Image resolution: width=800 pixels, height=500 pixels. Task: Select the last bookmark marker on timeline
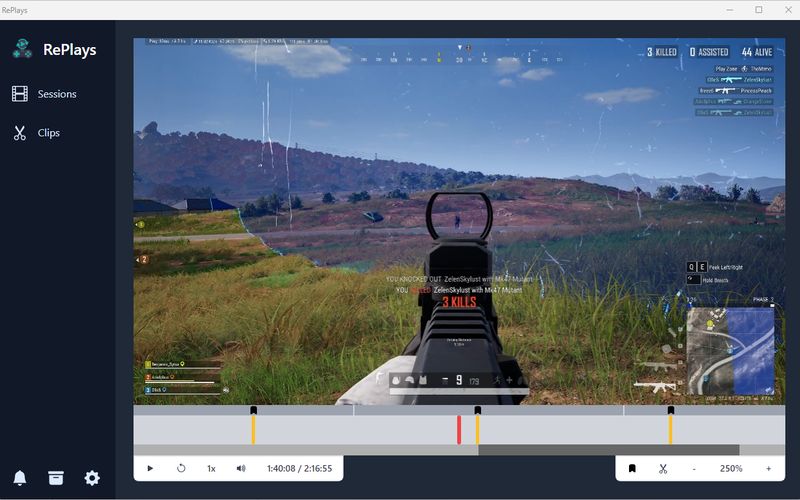coord(671,410)
